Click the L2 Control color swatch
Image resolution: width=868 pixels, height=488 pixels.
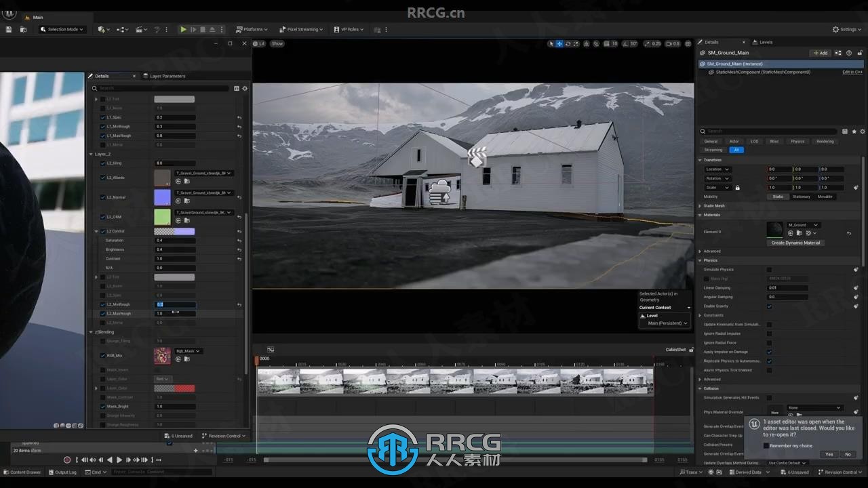coord(174,231)
